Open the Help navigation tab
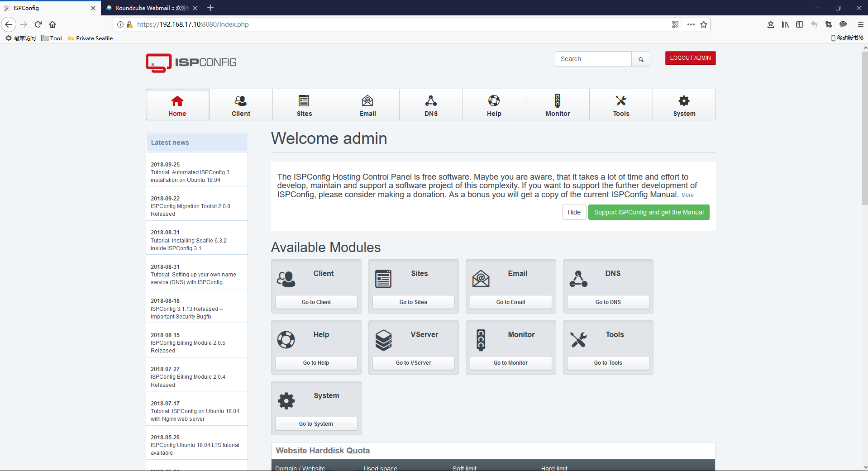Screen dimensions: 868x471 click(494, 105)
